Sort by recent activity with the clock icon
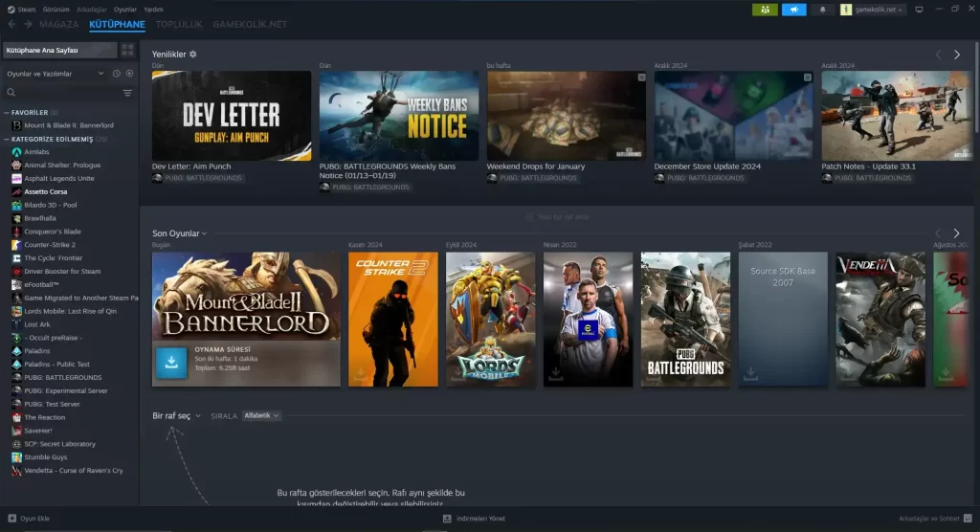980x532 pixels. (116, 74)
